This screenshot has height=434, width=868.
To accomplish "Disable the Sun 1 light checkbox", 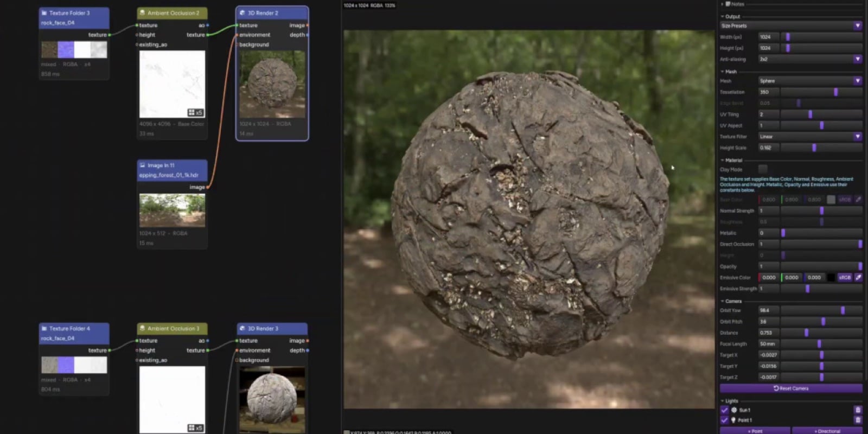I will [x=724, y=410].
